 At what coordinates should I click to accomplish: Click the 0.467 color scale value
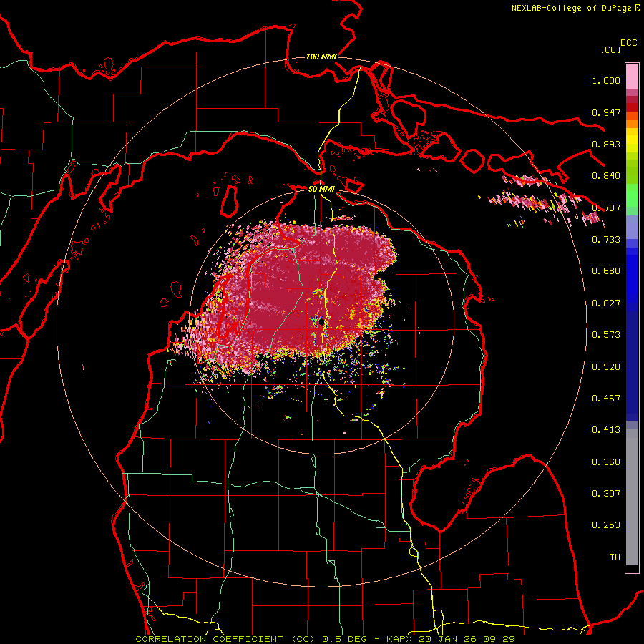pos(606,399)
